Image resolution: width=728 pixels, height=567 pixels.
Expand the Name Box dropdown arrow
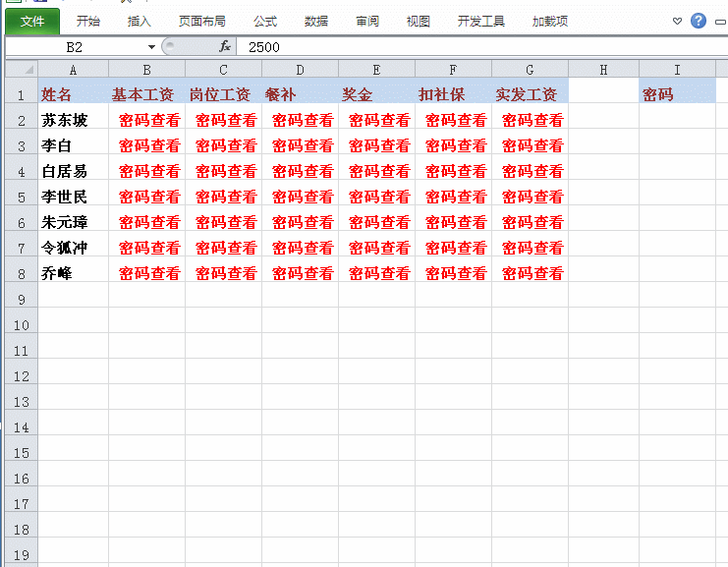point(151,47)
